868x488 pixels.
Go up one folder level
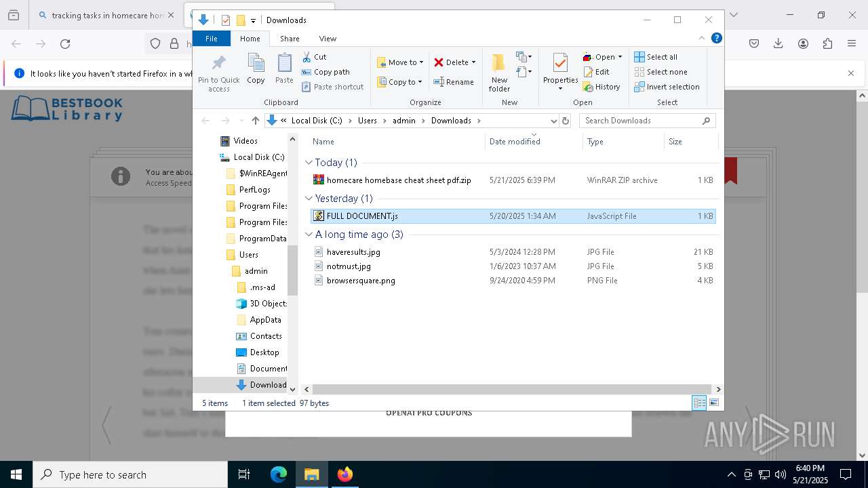point(255,121)
